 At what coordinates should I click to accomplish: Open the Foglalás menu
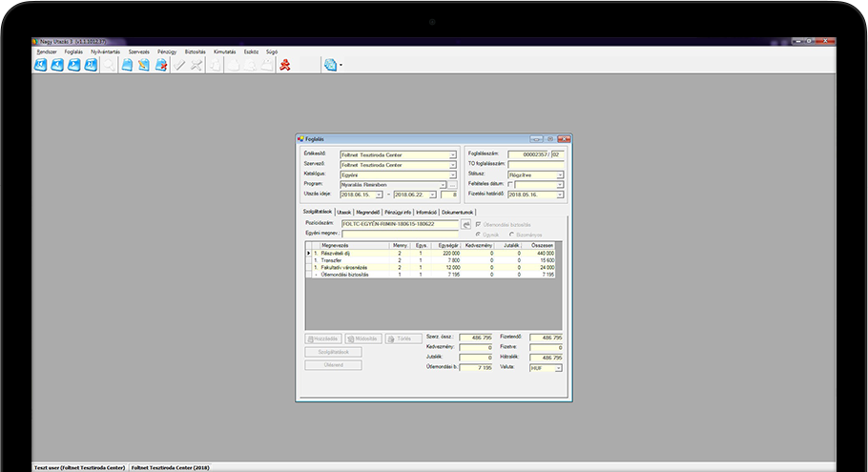(73, 51)
